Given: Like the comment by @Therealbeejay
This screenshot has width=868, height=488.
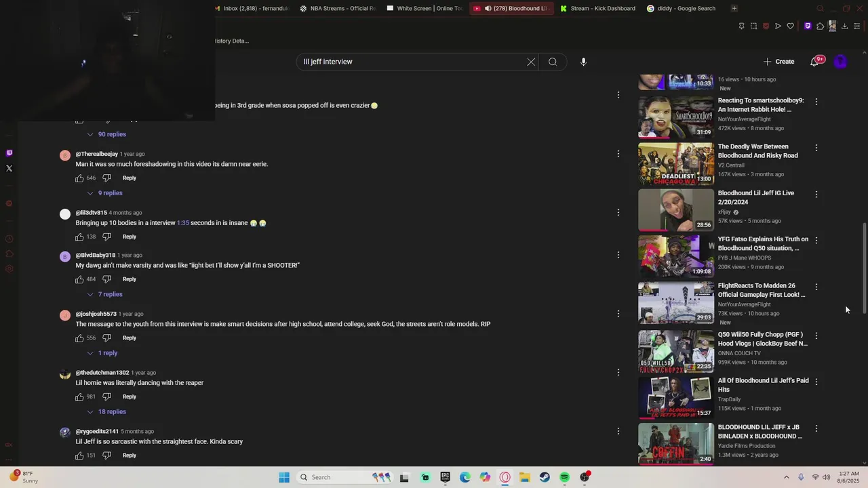Looking at the screenshot, I should tap(79, 178).
